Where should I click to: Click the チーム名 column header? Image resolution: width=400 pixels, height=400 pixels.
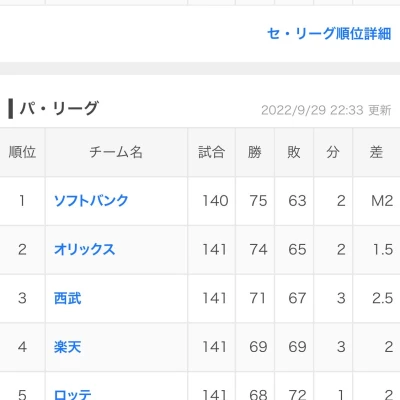pos(116,152)
